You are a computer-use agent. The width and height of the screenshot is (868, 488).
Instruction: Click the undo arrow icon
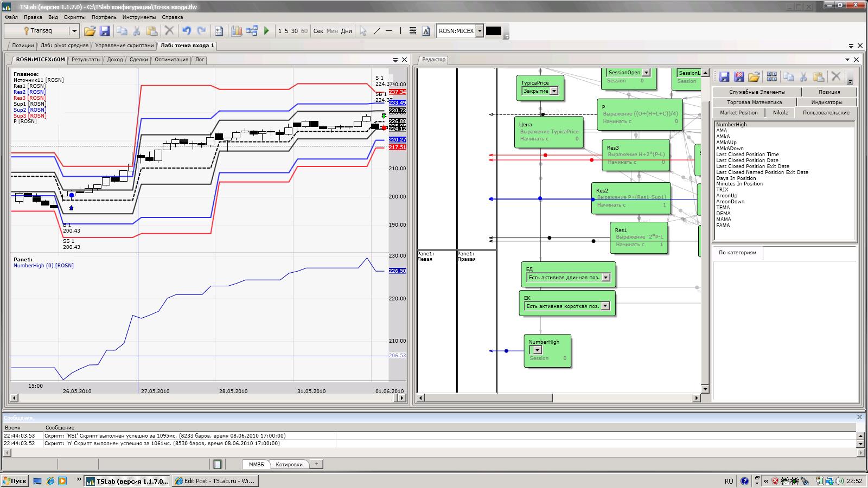coord(186,31)
